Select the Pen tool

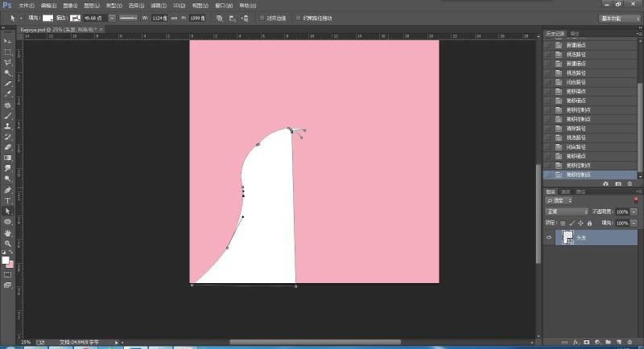point(7,191)
